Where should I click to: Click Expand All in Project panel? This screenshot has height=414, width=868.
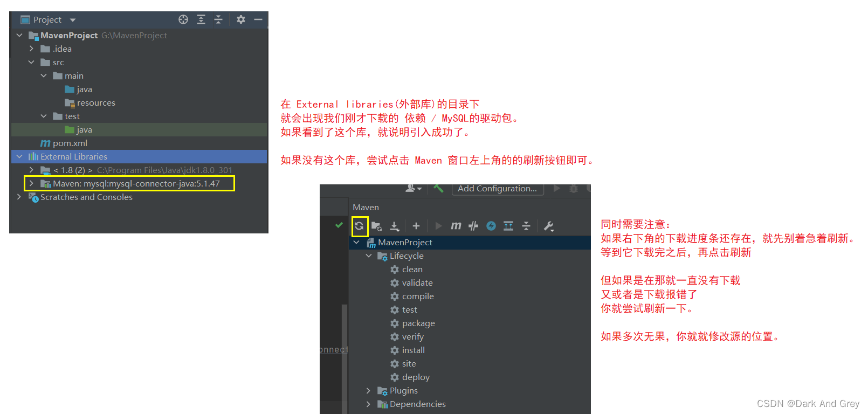[201, 19]
